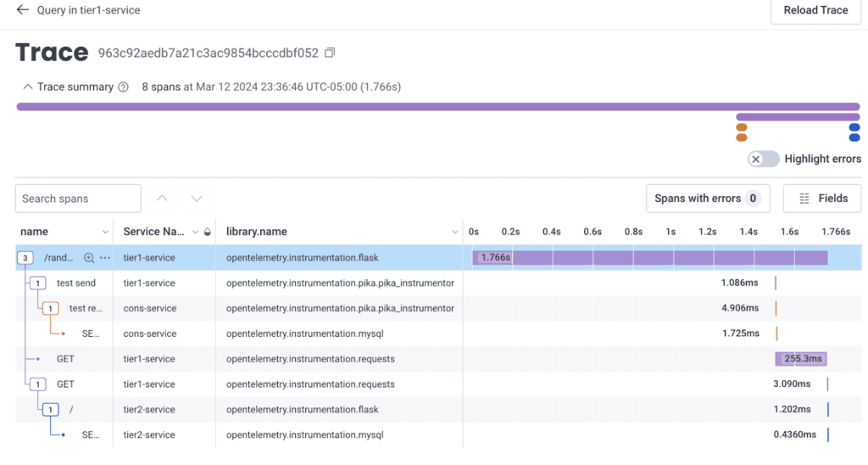This screenshot has width=868, height=465.
Task: Click the magnifier zoom icon on the /rand... span
Action: click(x=88, y=258)
